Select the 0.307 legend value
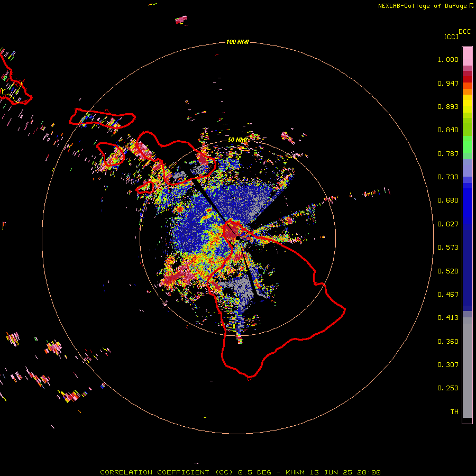 [448, 365]
